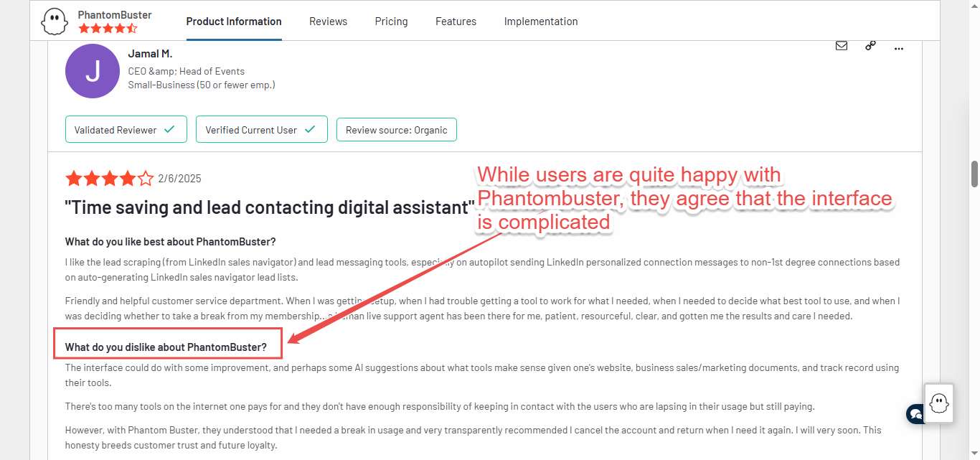Click paragraph starting "Friendly and helpful customer service"
Image resolution: width=980 pixels, height=460 pixels.
click(x=482, y=309)
